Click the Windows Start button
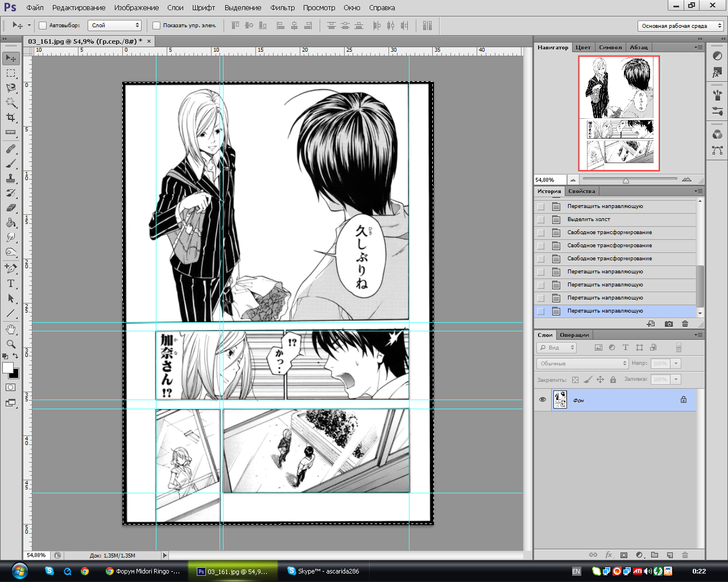728x582 pixels. [x=19, y=571]
